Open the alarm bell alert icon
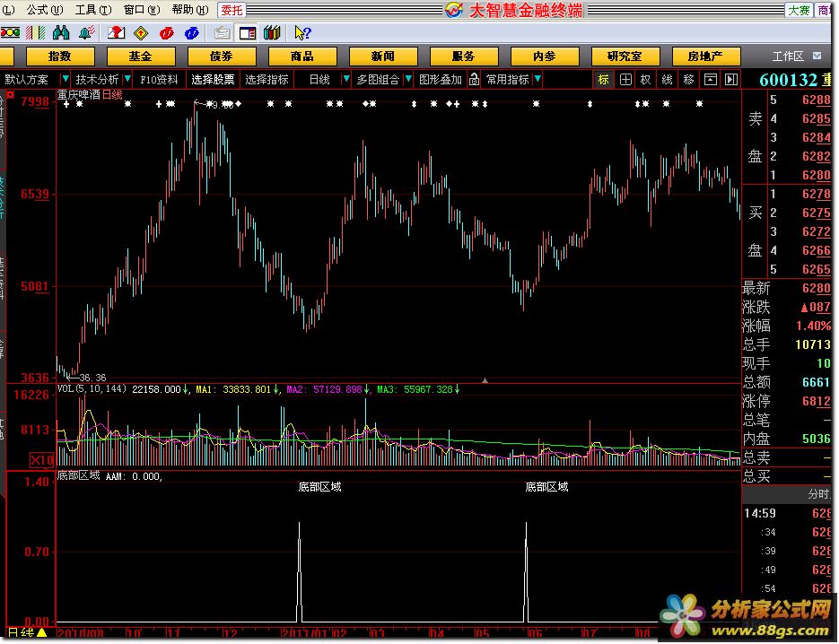839x644 pixels. coord(87,33)
